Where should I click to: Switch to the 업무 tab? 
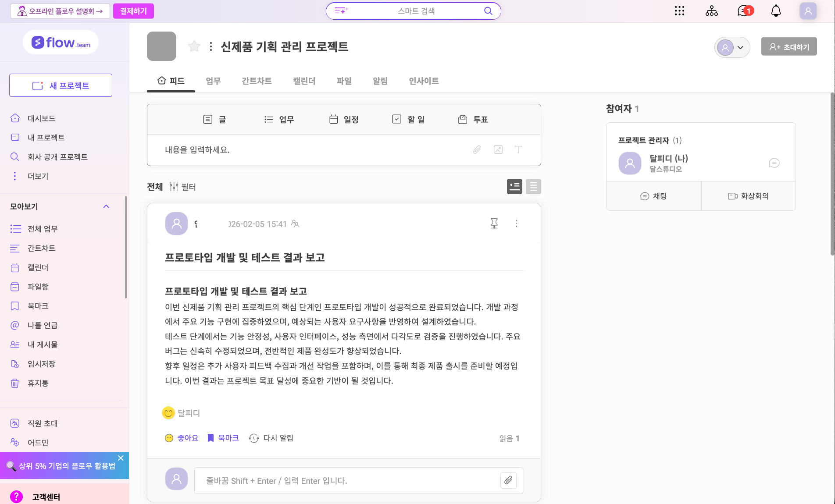pyautogui.click(x=213, y=81)
